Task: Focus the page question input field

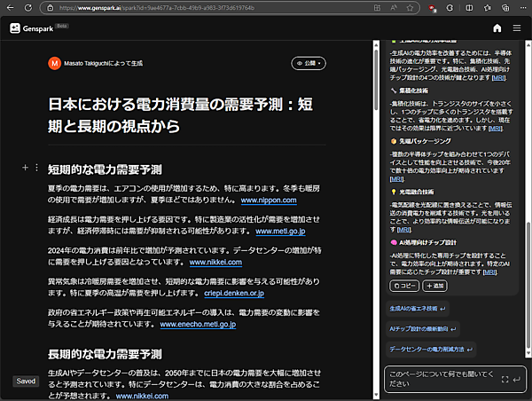Action: pyautogui.click(x=439, y=379)
